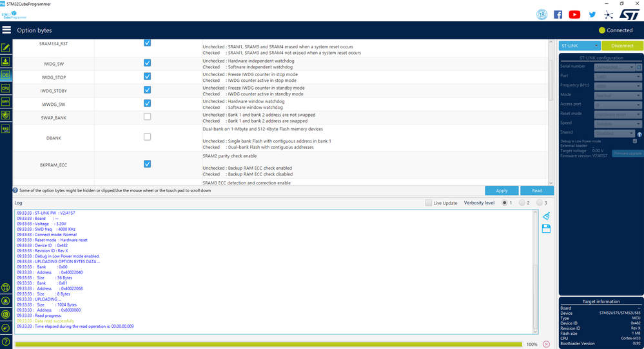
Task: Select log line Device ID 0x482
Action: [x=43, y=245]
